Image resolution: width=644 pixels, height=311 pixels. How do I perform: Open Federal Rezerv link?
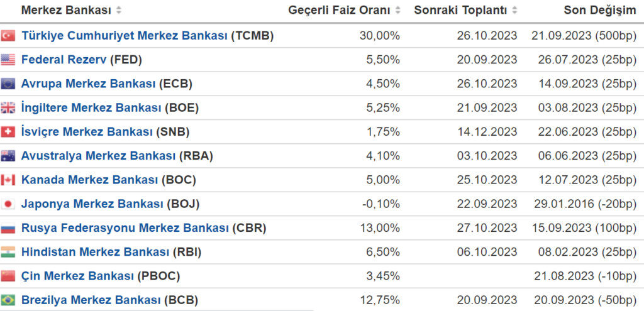click(x=64, y=60)
